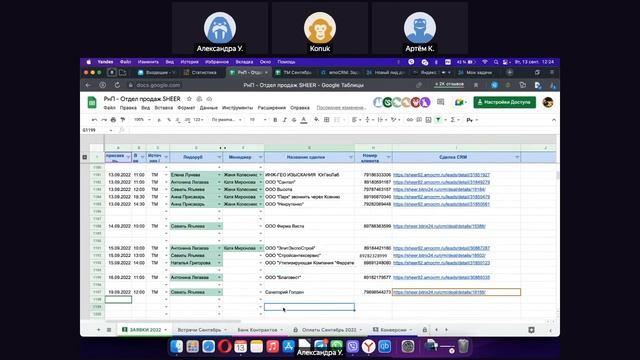The image size is (640, 360).
Task: Open the Данные menu in Sheets
Action: pos(209,108)
